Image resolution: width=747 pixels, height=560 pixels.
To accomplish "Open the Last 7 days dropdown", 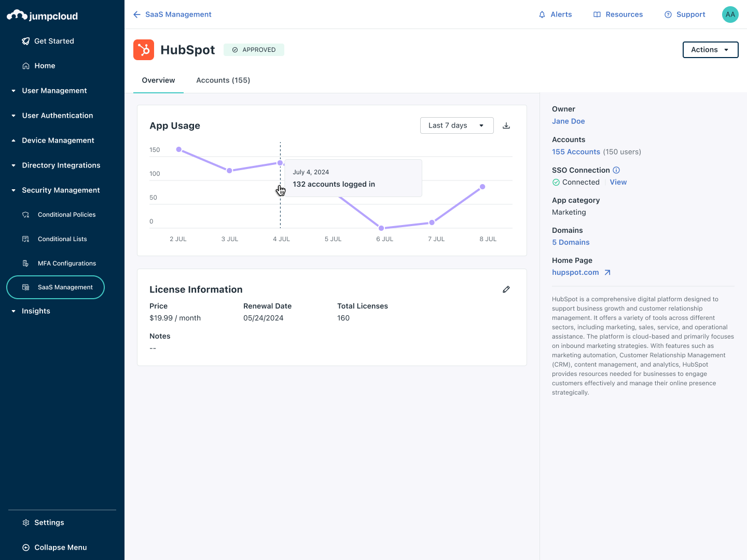I will tap(457, 125).
